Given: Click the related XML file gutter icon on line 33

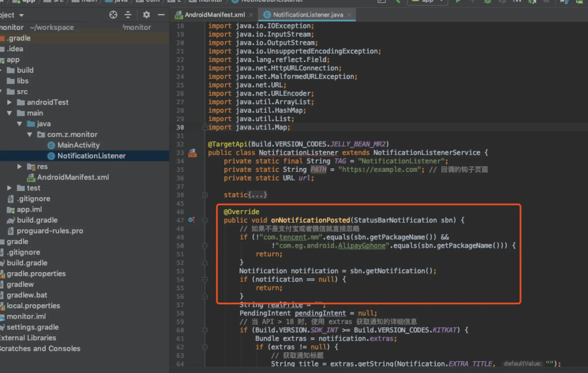Looking at the screenshot, I should (192, 153).
